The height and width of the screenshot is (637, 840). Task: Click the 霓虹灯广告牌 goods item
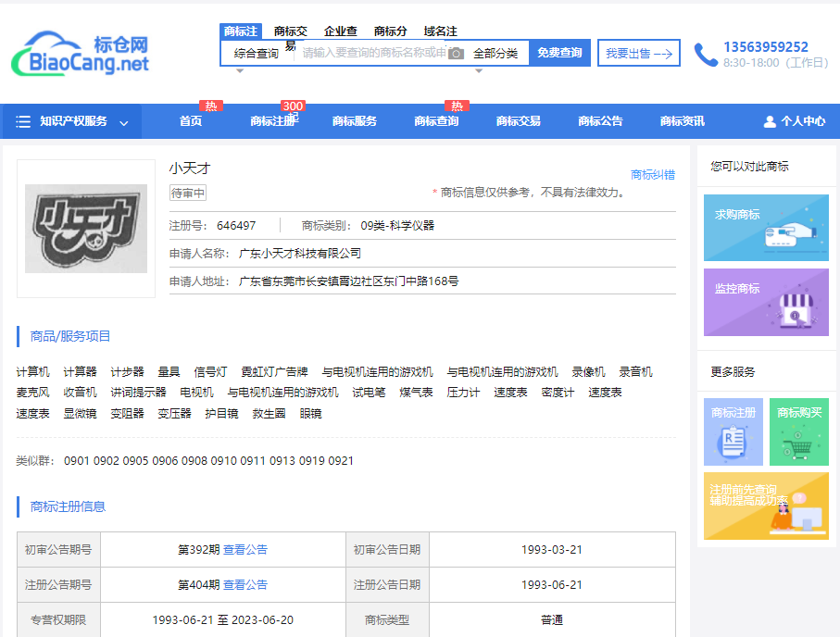(275, 372)
